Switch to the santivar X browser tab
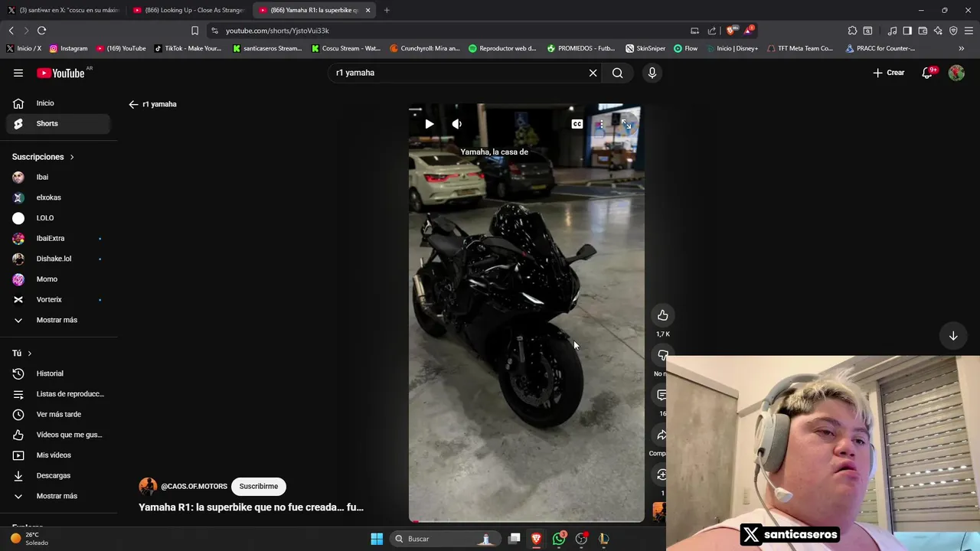The width and height of the screenshot is (980, 551). pos(63,10)
